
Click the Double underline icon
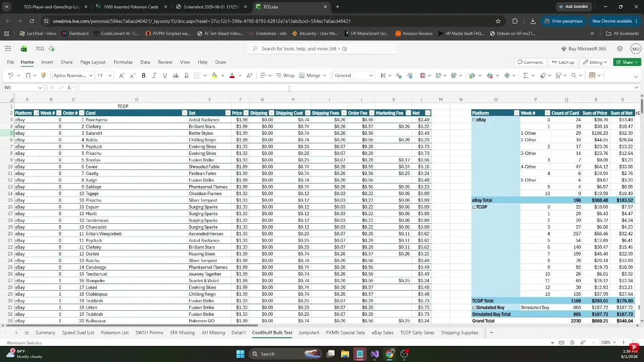click(186, 75)
